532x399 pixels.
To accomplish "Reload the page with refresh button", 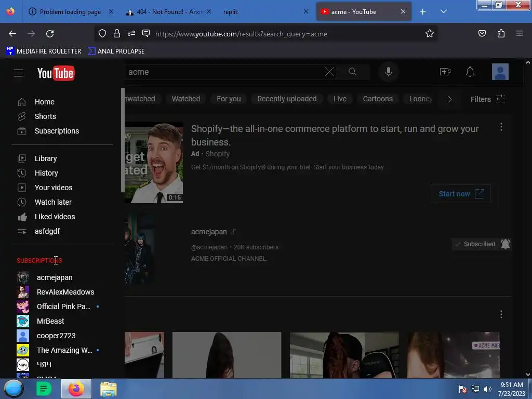I will coord(50,34).
